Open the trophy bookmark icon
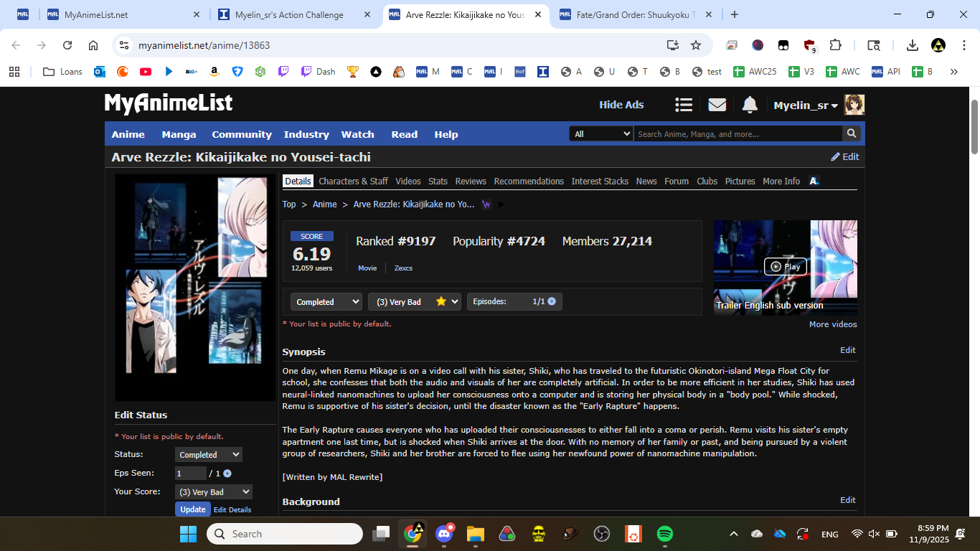This screenshot has width=980, height=551. click(x=352, y=72)
